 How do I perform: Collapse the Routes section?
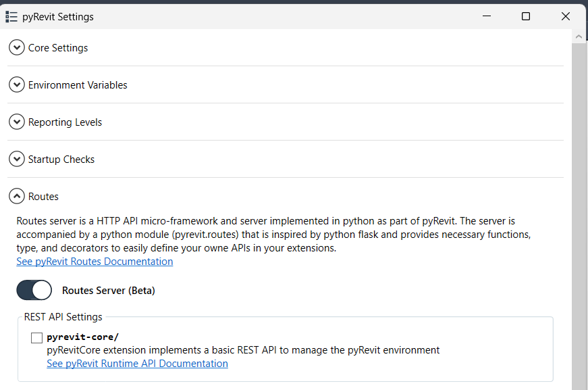17,196
